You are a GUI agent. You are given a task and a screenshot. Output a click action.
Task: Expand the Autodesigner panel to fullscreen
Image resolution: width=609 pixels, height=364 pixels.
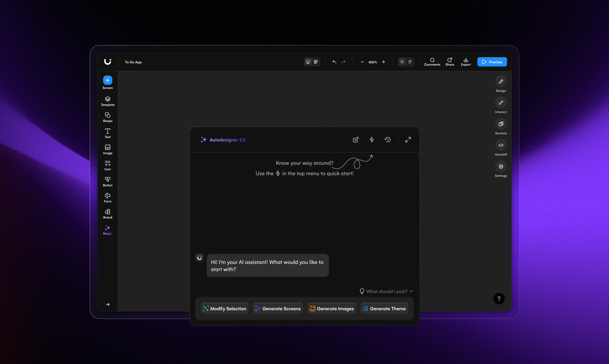click(408, 140)
